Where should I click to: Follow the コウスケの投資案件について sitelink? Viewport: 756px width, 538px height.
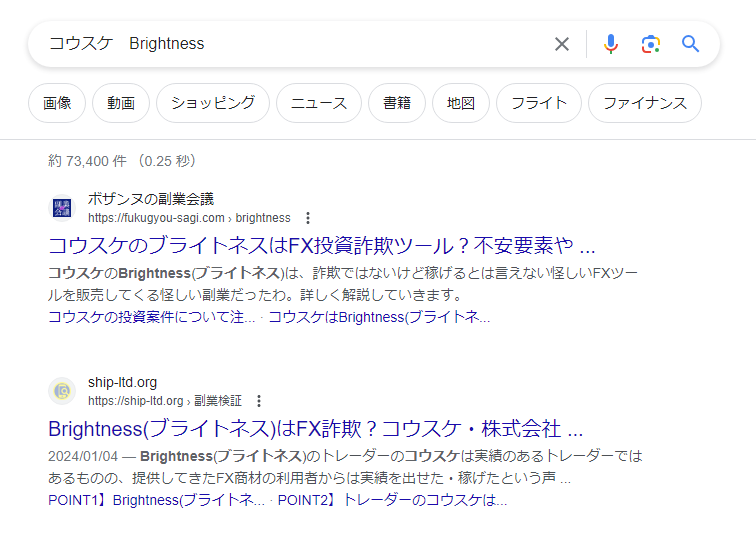coord(152,317)
